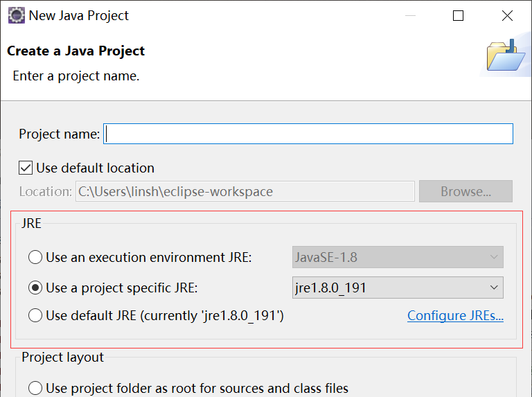This screenshot has width=532, height=397.
Task: Open the Configure JREs... link
Action: click(455, 315)
